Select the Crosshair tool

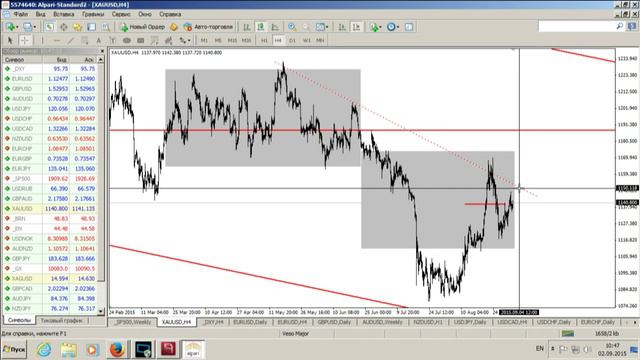click(24, 40)
